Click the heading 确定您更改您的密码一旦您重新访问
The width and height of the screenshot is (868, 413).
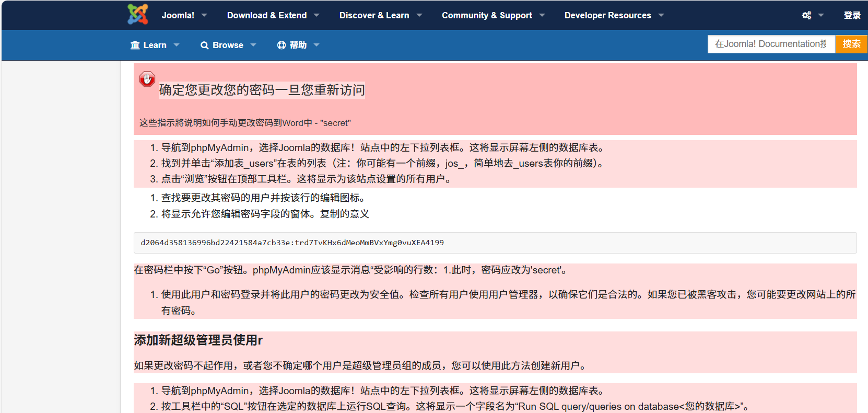(262, 90)
